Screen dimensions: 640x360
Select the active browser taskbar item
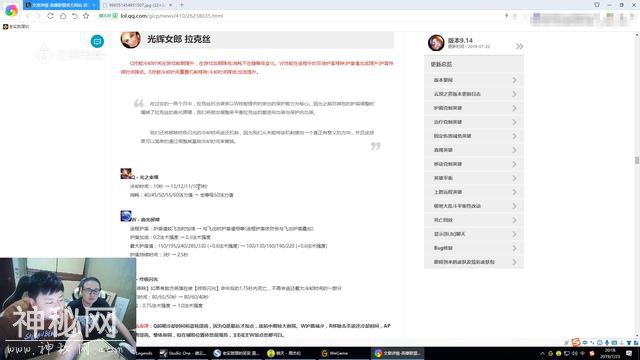[x=397, y=353]
